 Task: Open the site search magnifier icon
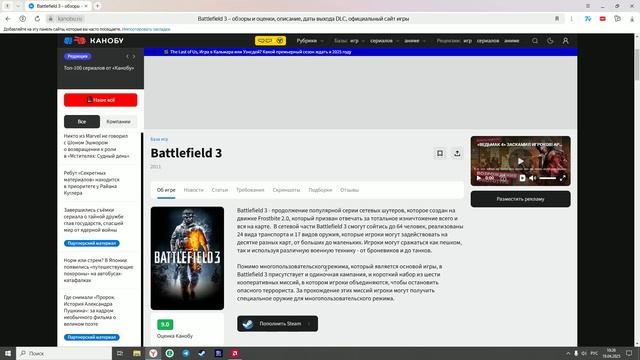(535, 41)
